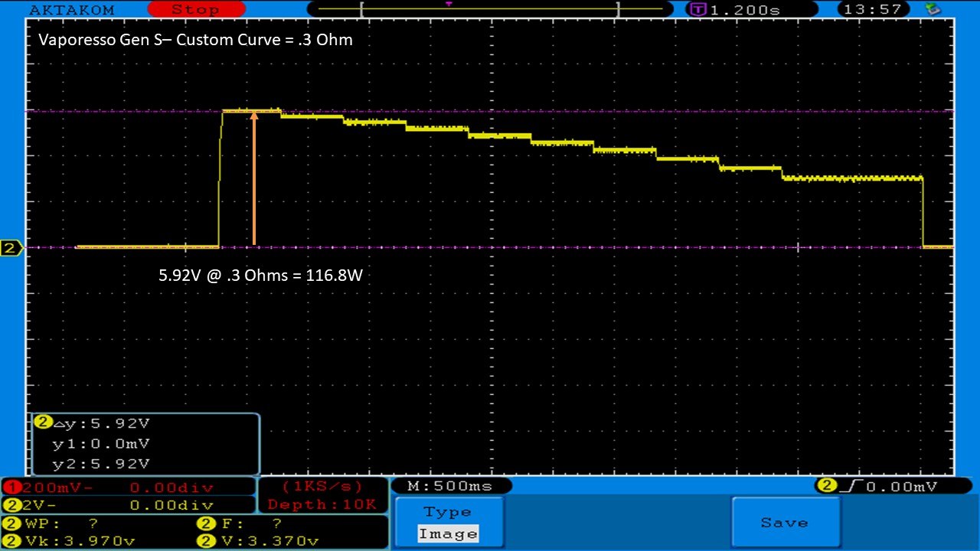
Task: Toggle the red Stop run state indicator
Action: click(194, 10)
